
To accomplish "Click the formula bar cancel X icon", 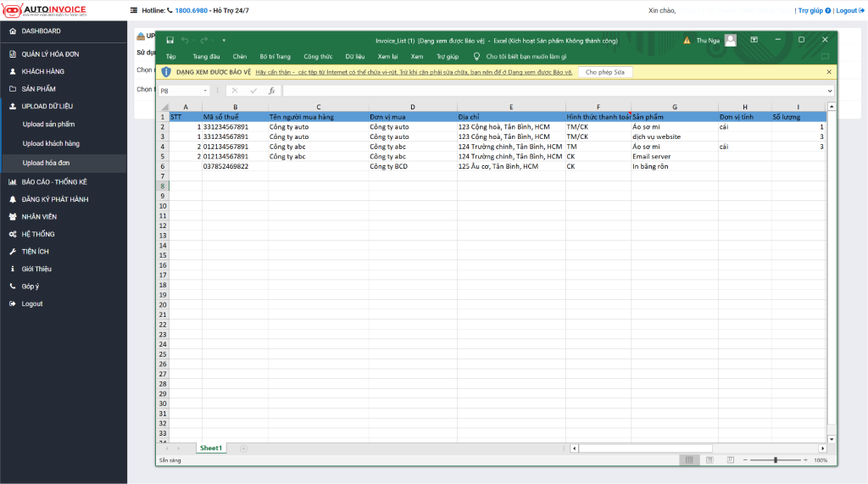I will pos(235,90).
